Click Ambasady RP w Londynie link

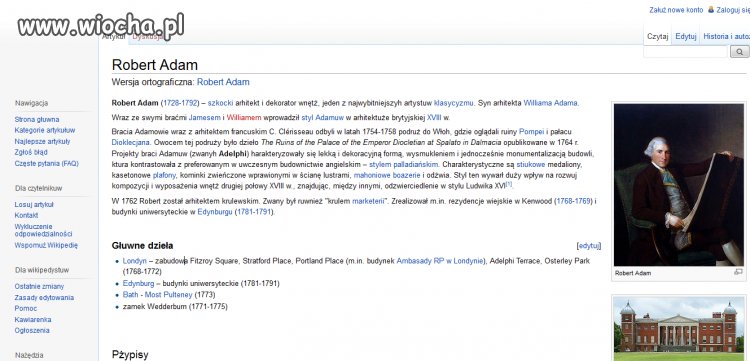(440, 261)
